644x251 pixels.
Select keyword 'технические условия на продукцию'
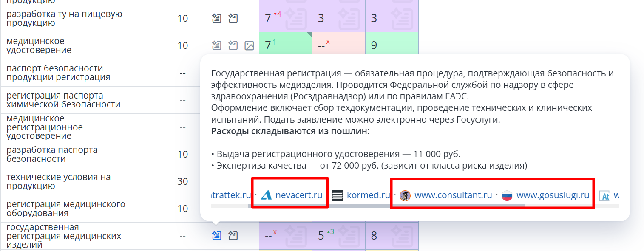(x=58, y=181)
